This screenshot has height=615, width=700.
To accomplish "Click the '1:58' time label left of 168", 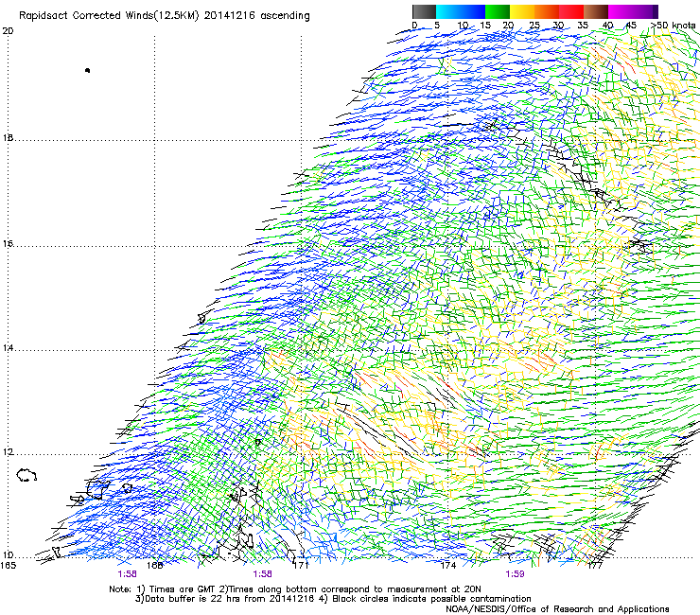I will 128,574.
